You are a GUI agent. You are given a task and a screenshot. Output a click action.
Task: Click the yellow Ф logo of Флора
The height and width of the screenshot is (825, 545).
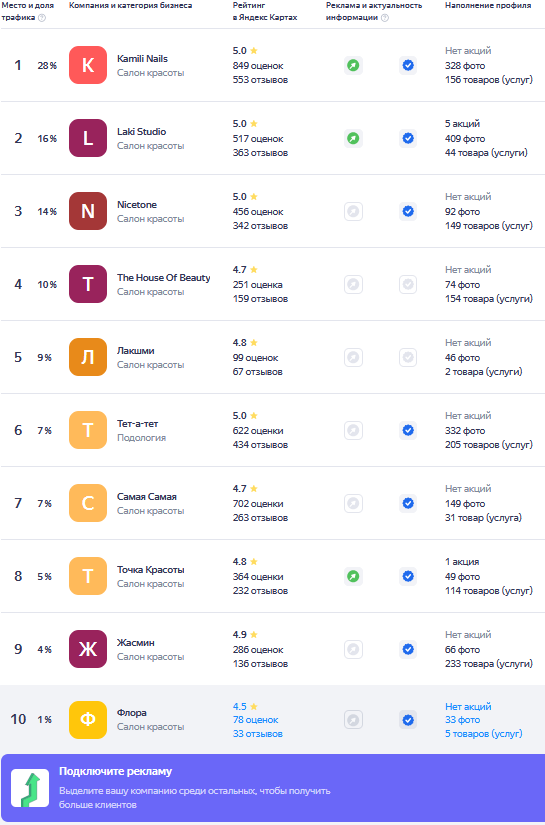coord(88,720)
